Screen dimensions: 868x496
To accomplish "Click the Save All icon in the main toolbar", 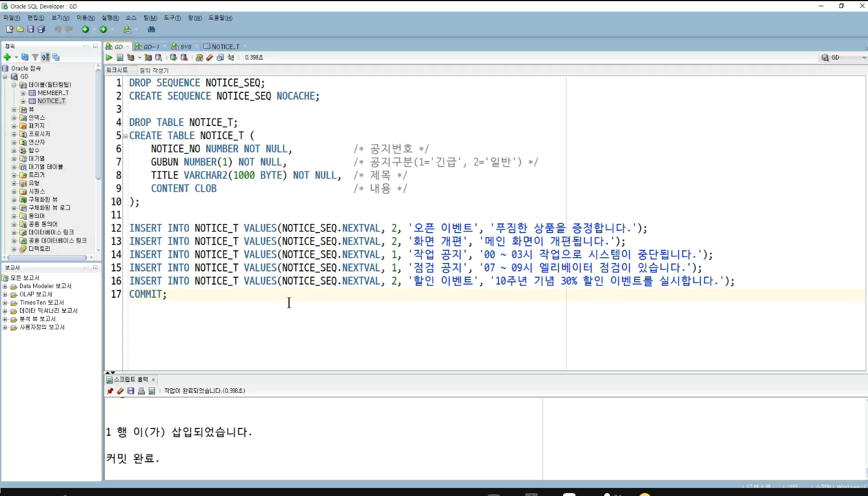I will pos(41,29).
